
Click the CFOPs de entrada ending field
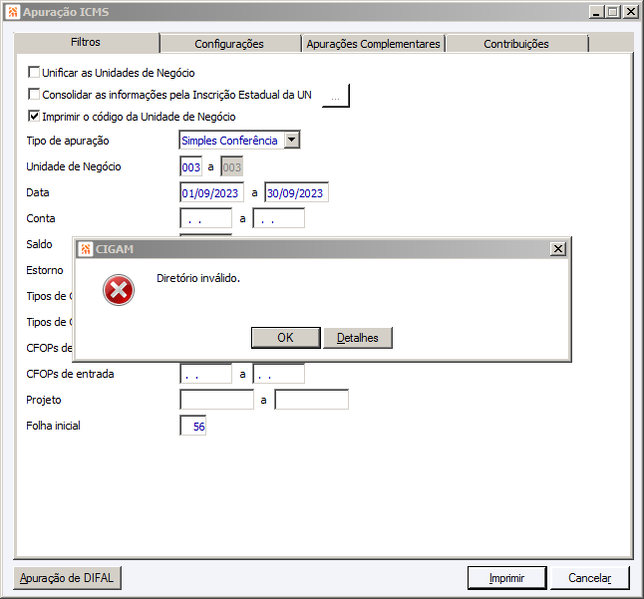tap(279, 374)
